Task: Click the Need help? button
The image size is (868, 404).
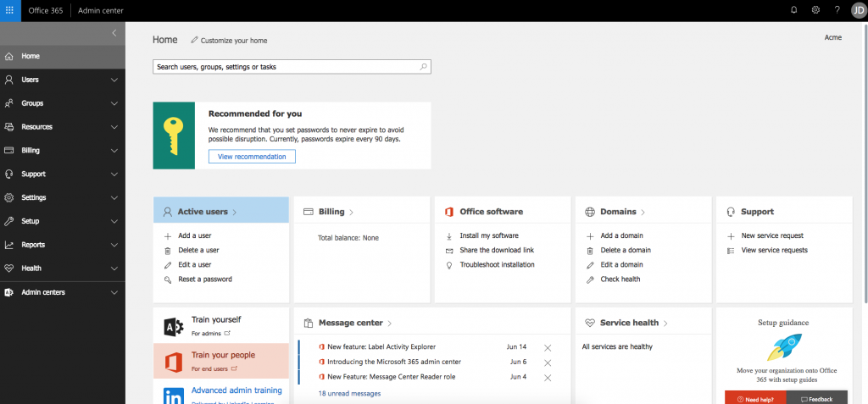Action: coord(755,398)
